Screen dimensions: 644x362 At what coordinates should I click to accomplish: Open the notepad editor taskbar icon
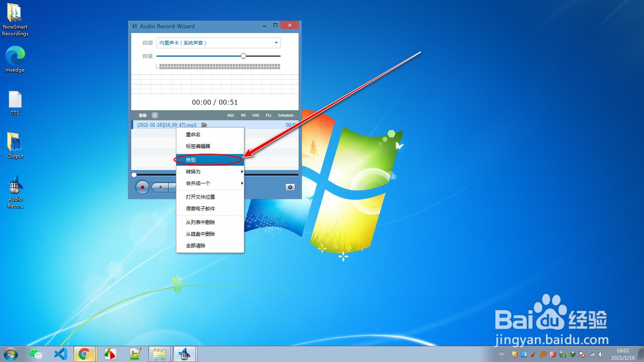pyautogui.click(x=135, y=354)
